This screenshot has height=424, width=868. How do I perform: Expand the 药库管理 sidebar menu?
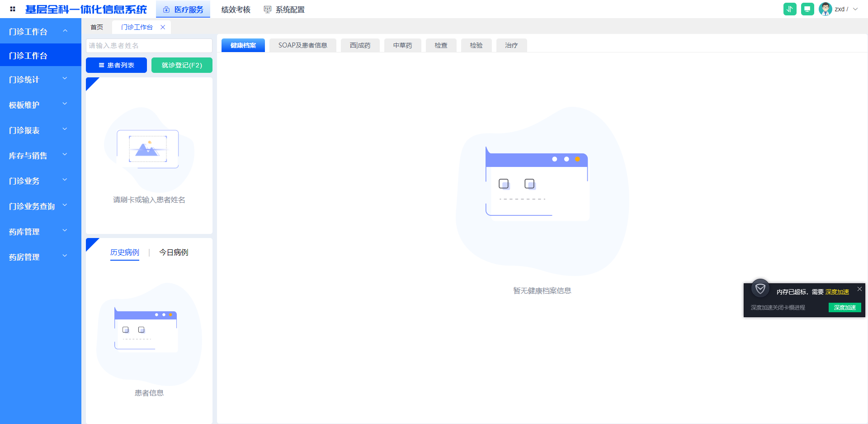pos(41,231)
